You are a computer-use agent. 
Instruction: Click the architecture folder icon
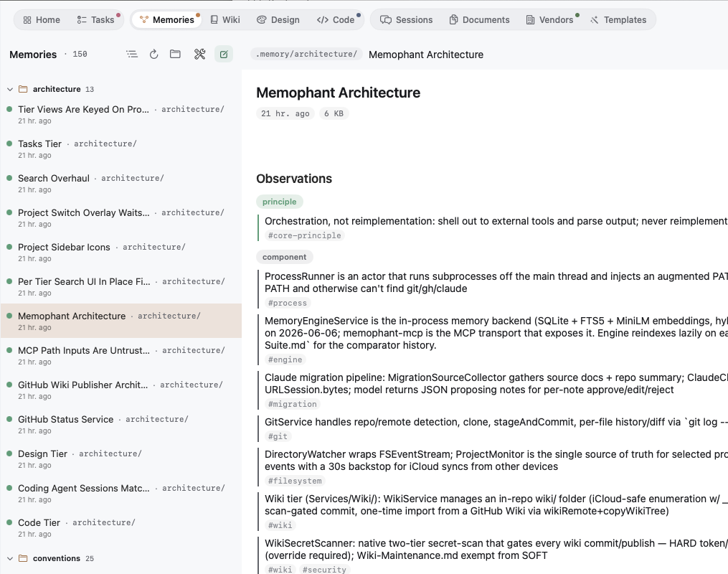pos(23,89)
